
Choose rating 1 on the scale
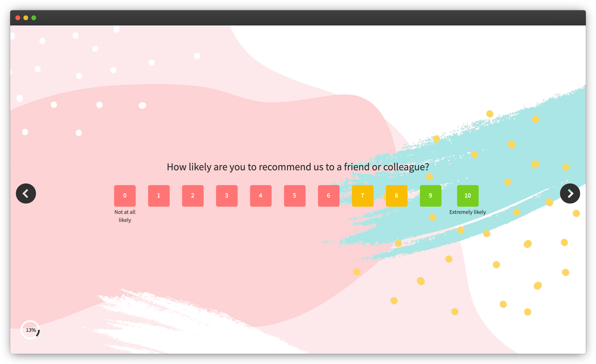pos(159,196)
